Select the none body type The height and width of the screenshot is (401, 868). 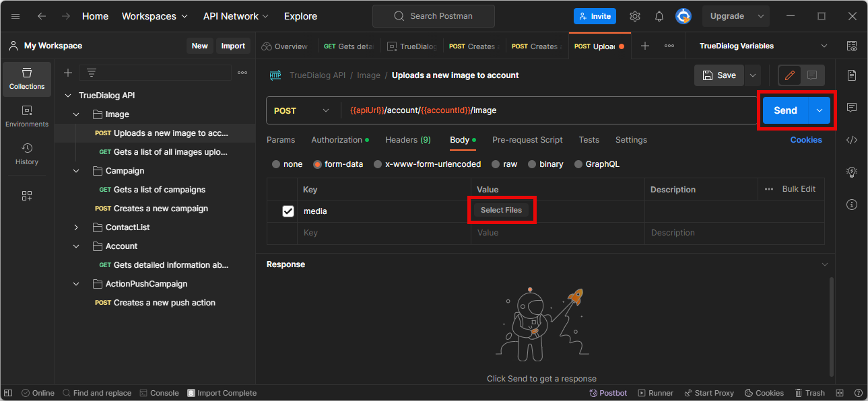276,164
